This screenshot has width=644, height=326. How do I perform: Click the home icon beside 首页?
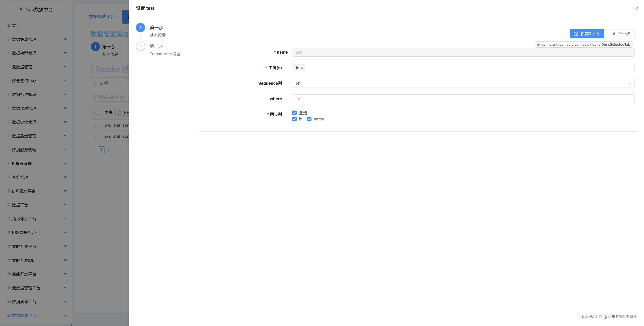point(9,25)
